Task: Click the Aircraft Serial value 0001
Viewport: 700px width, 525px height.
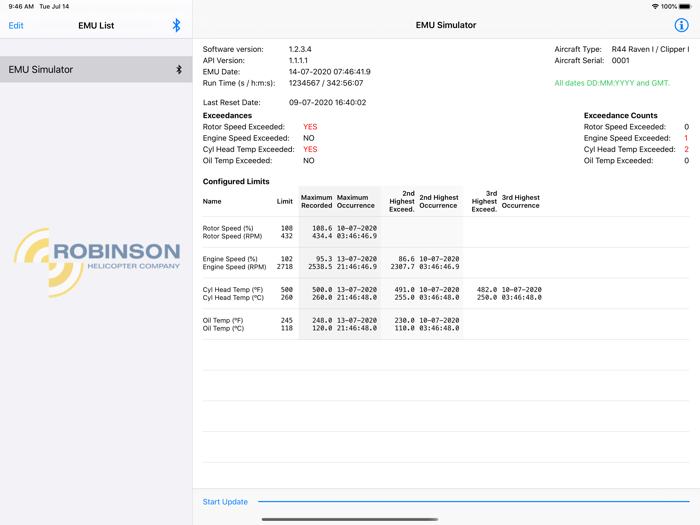Action: (621, 60)
